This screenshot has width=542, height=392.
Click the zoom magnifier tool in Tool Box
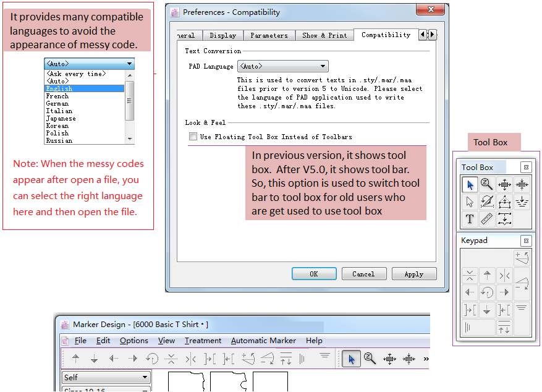[487, 184]
